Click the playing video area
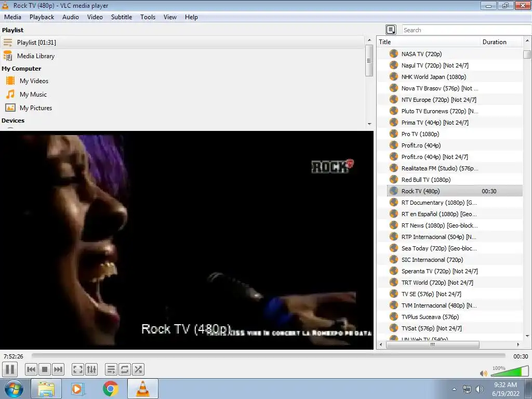The height and width of the screenshot is (399, 532). click(187, 240)
